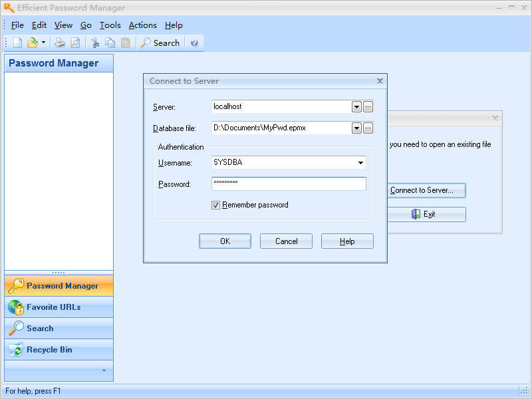Click the Database file browse ellipsis button
This screenshot has height=399, width=532.
coord(368,128)
